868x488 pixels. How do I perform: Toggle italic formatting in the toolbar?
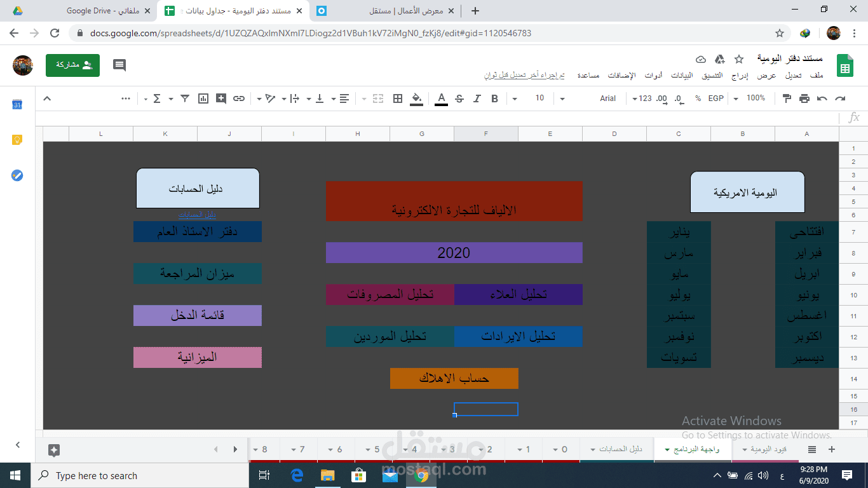477,98
